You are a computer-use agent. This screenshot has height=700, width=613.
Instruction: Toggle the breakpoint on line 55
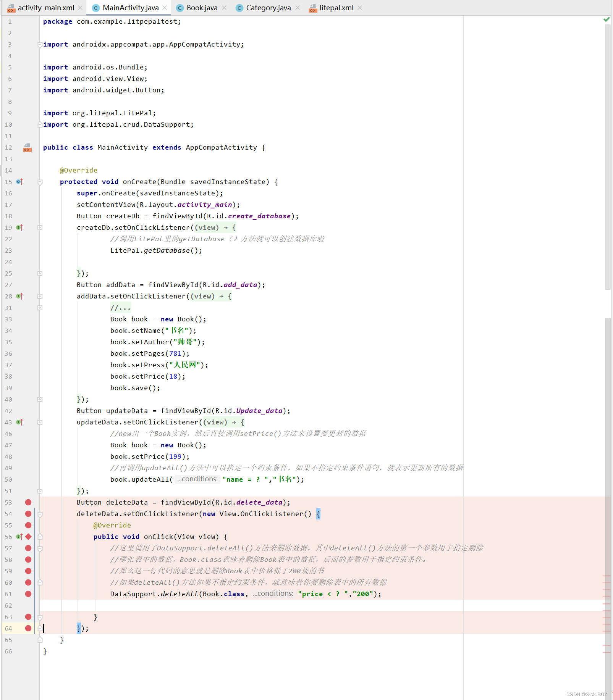(28, 525)
